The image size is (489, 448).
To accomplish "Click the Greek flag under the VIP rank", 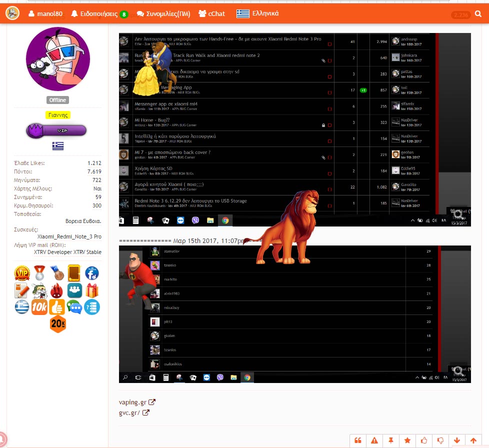I will 58,146.
